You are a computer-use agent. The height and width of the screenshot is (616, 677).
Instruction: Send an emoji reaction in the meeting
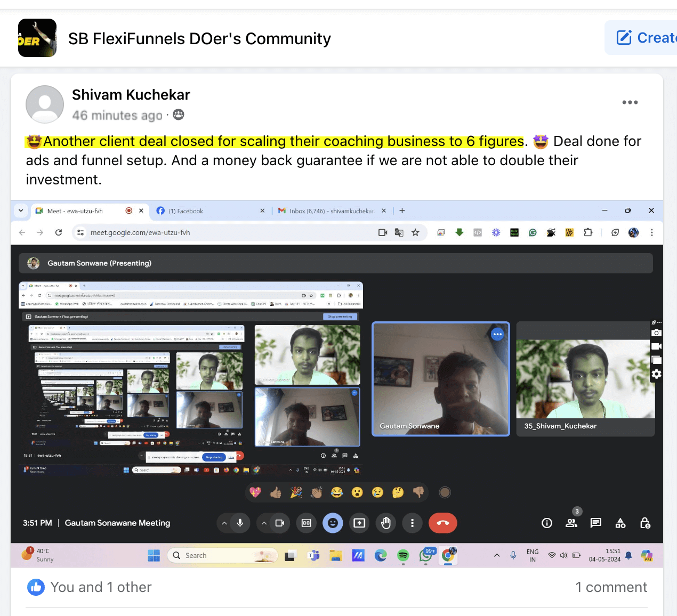(x=333, y=523)
